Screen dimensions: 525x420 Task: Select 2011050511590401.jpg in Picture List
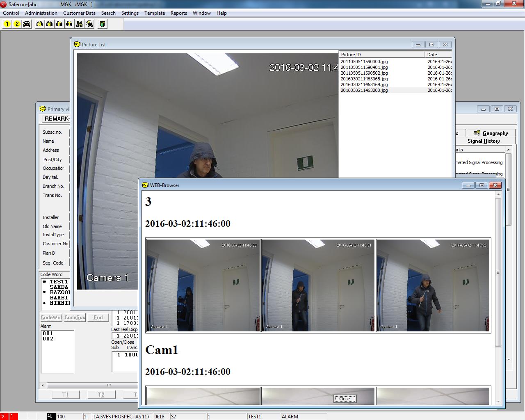[364, 67]
